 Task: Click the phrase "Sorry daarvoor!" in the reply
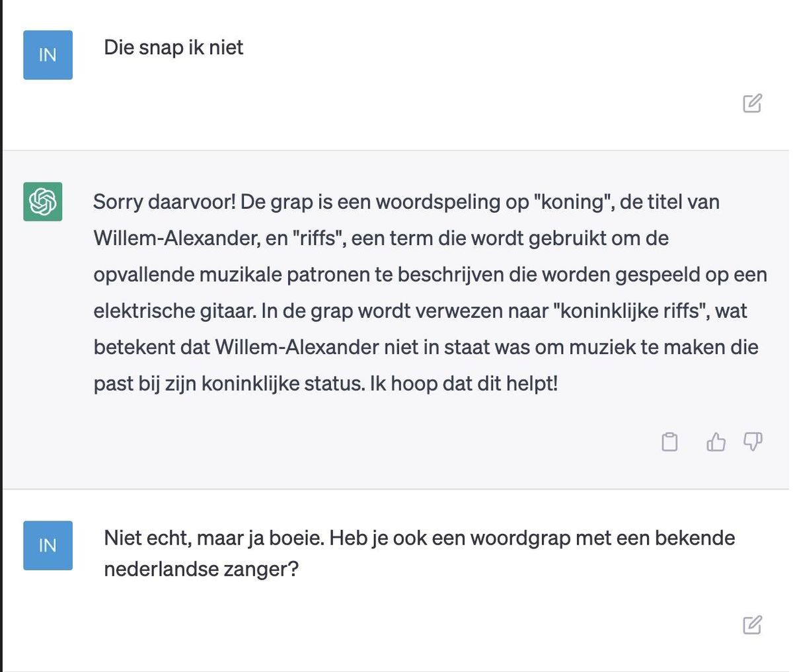[x=164, y=202]
